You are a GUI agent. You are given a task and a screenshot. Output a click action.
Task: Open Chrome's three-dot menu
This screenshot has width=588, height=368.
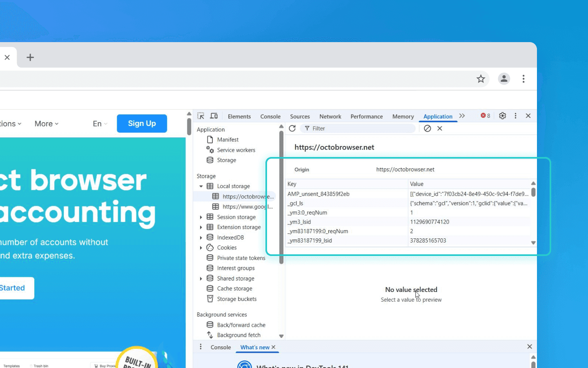tap(523, 79)
